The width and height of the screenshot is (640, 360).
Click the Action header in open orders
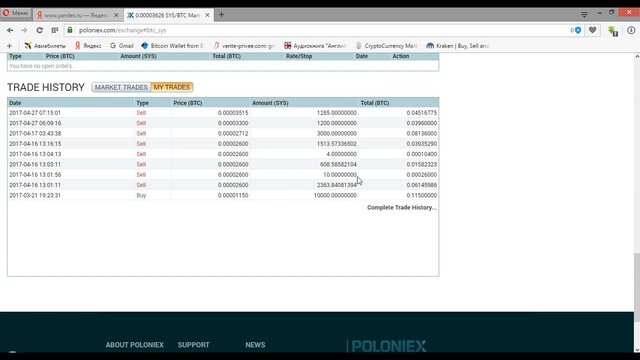pos(400,56)
